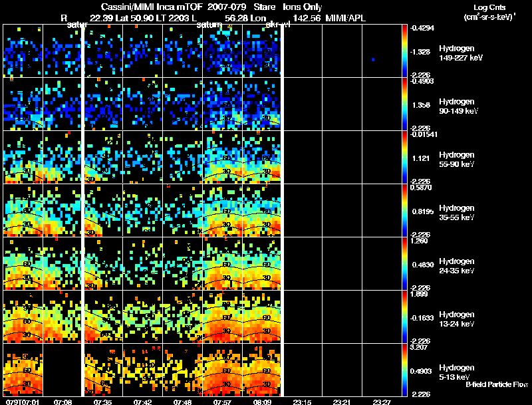
Task: Select the 08:09 Hydrogen 13-24 keV image
Action: tap(262, 317)
